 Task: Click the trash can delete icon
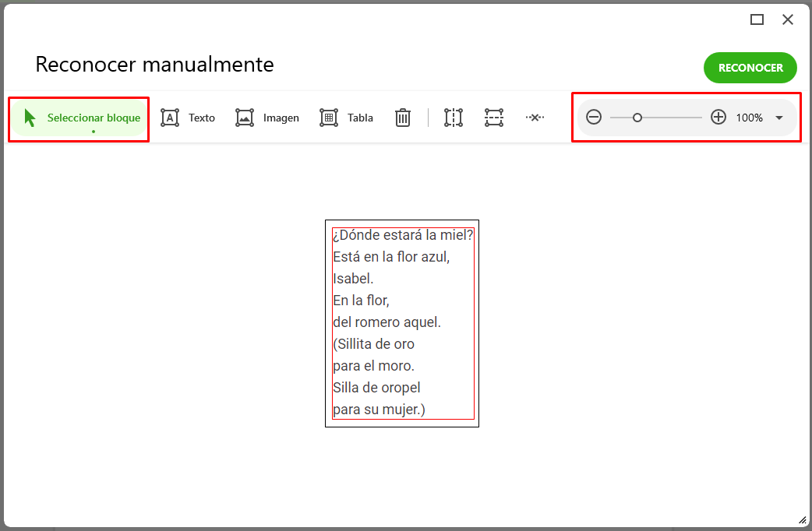click(402, 118)
